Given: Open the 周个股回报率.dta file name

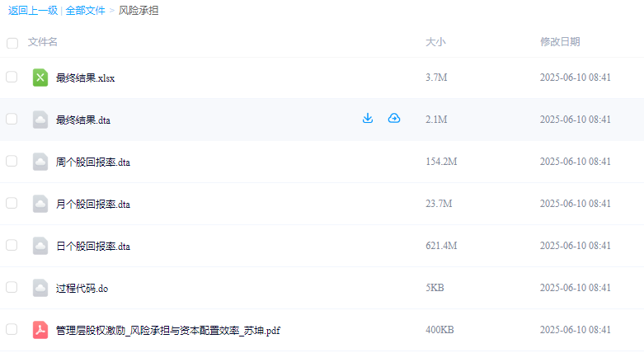Looking at the screenshot, I should (93, 162).
